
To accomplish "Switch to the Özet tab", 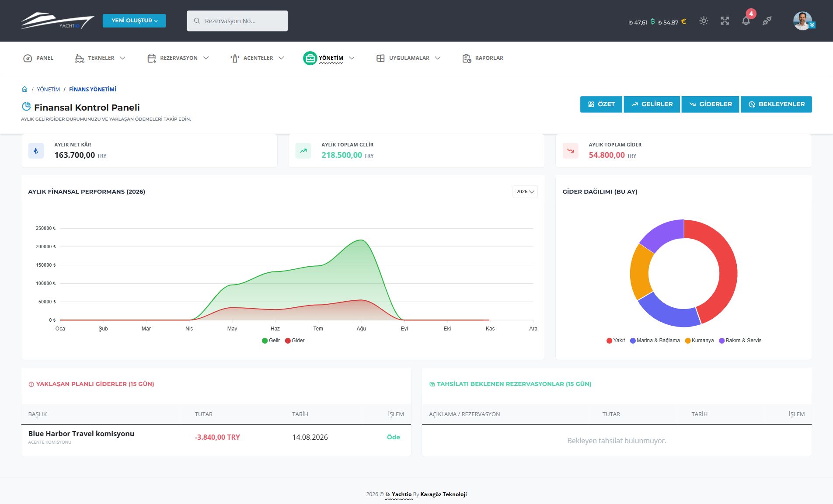I will pyautogui.click(x=601, y=104).
